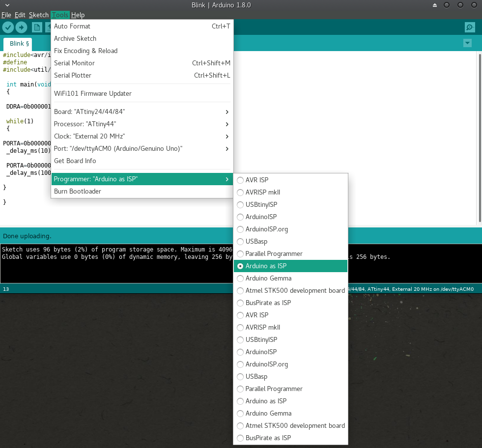Viewport: 482px width, 448px height.
Task: Open the Serial Monitor magnifier icon
Action: pos(470,28)
